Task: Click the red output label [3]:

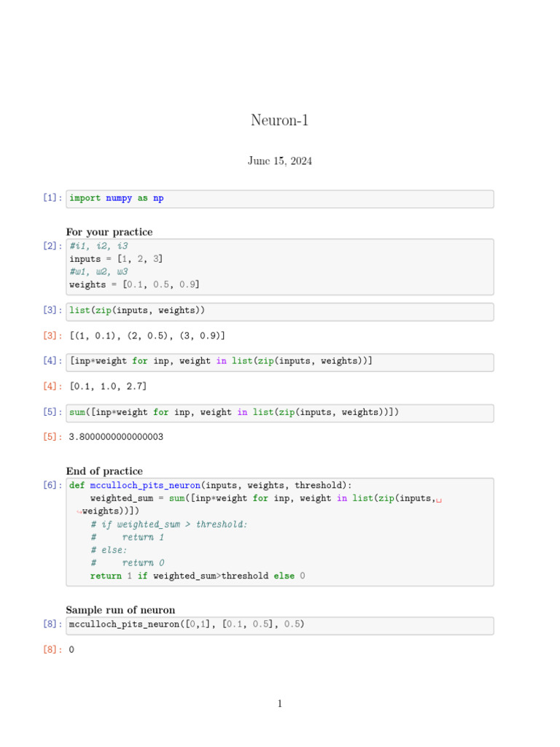Action: click(x=52, y=336)
